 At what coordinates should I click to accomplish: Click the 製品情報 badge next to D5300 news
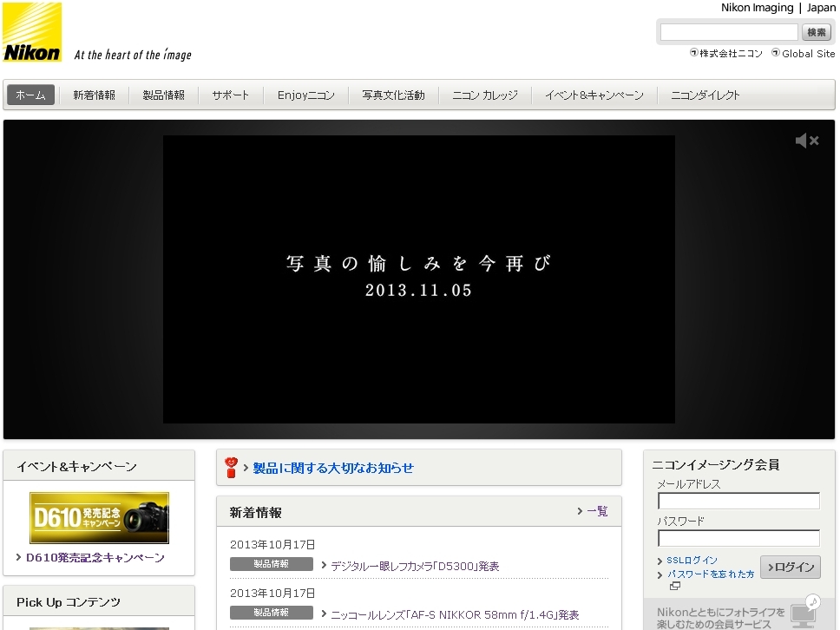pyautogui.click(x=272, y=563)
